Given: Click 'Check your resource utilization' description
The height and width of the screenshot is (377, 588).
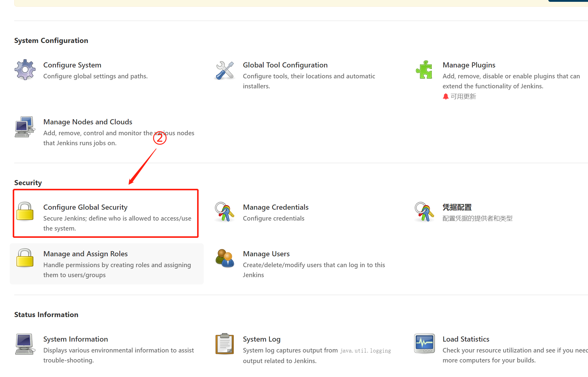Looking at the screenshot, I should coord(515,355).
